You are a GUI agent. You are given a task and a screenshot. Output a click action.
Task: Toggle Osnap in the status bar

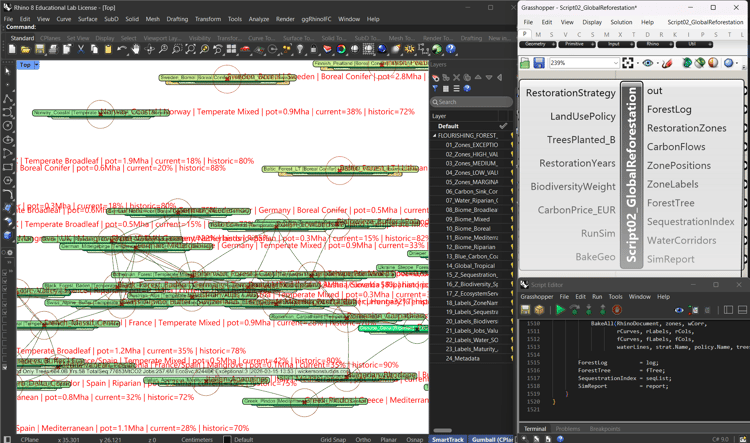click(415, 439)
